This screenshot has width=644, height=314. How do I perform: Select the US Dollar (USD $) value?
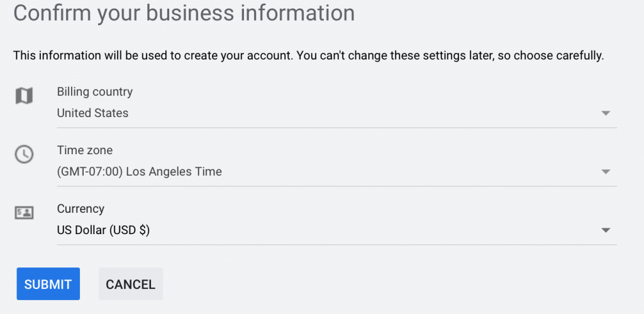pyautogui.click(x=103, y=230)
